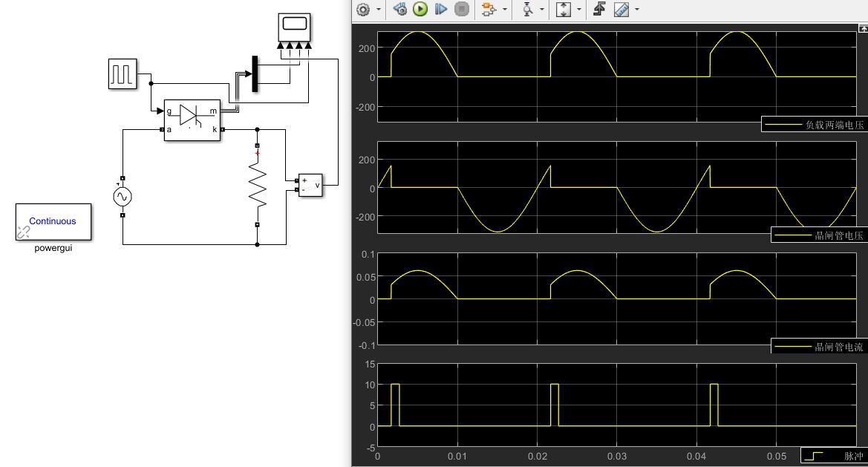Select the Pulse Generator block

123,74
